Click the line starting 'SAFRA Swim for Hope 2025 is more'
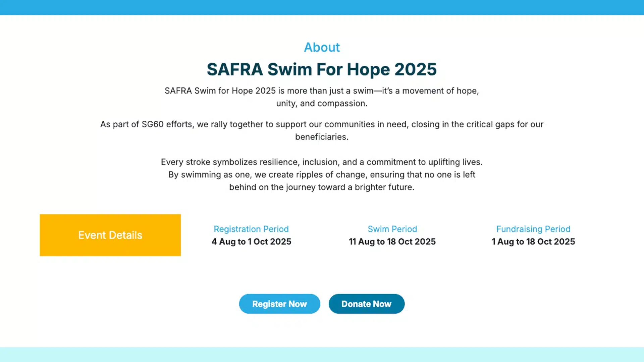Image resolution: width=644 pixels, height=362 pixels. [x=322, y=91]
